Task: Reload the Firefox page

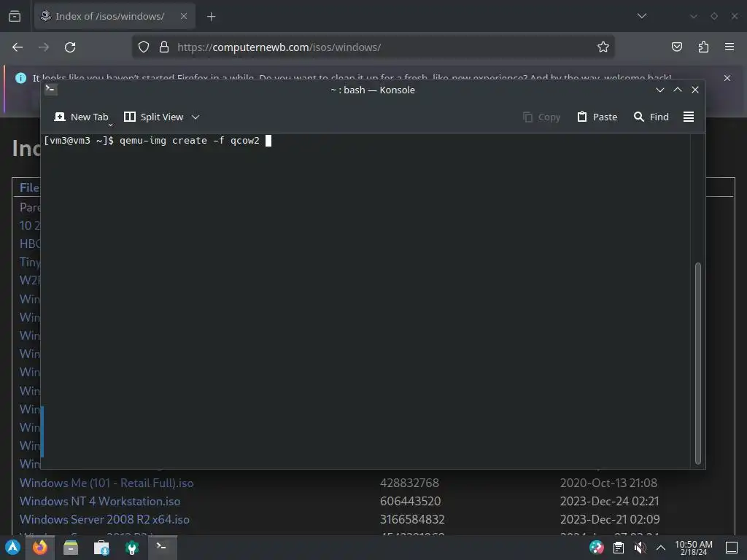Action: pos(70,47)
